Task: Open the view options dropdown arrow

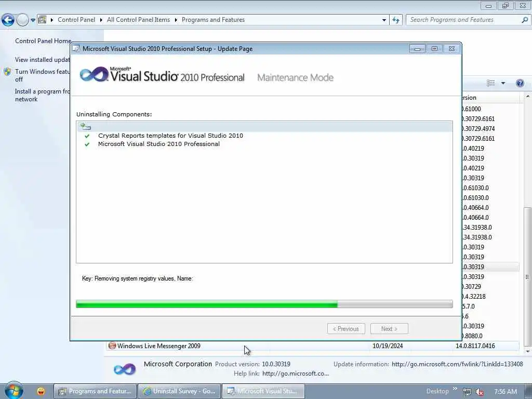Action: tap(503, 83)
